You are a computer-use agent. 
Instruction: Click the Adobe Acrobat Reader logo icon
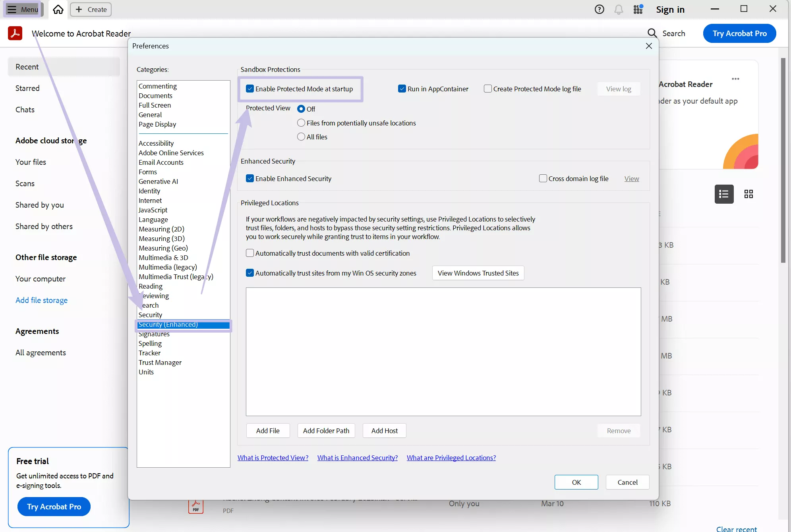point(15,33)
